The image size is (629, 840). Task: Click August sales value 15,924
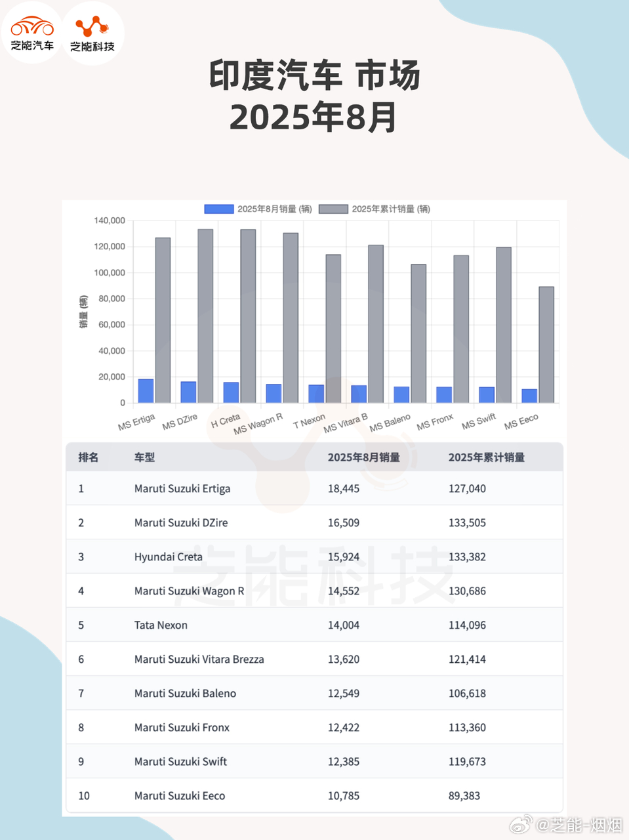[x=344, y=557]
